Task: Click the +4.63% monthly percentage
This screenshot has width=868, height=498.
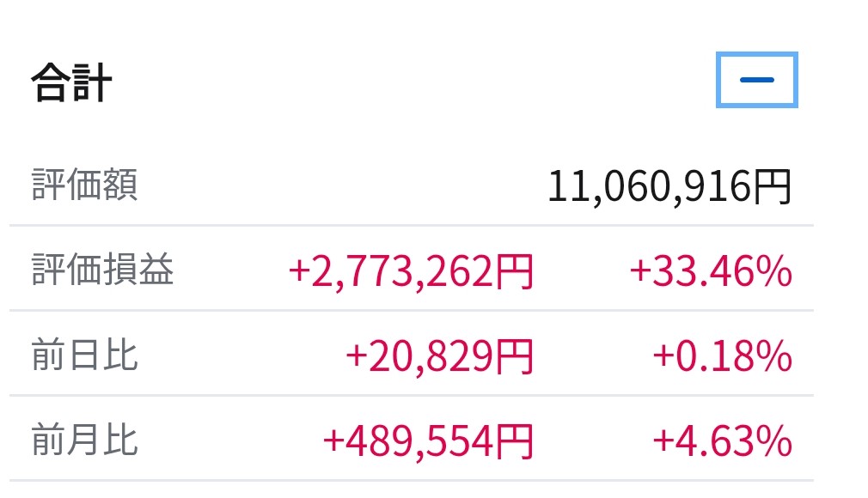Action: point(722,440)
